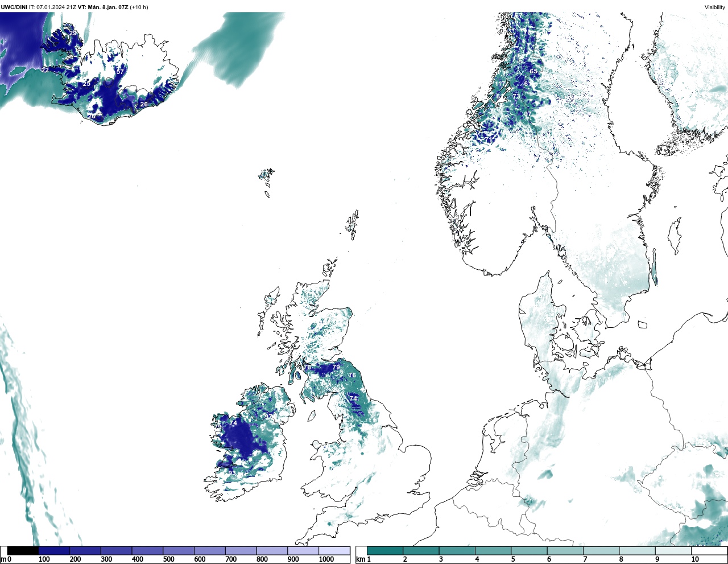Click the 'UWC/DINI' model title text
Image resolution: width=728 pixels, height=564 pixels.
14,7
